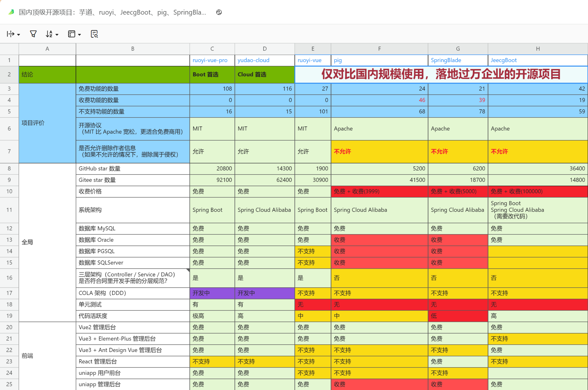This screenshot has width=588, height=390.
Task: Click the JeecgBoot link in header row
Action: (x=503, y=60)
